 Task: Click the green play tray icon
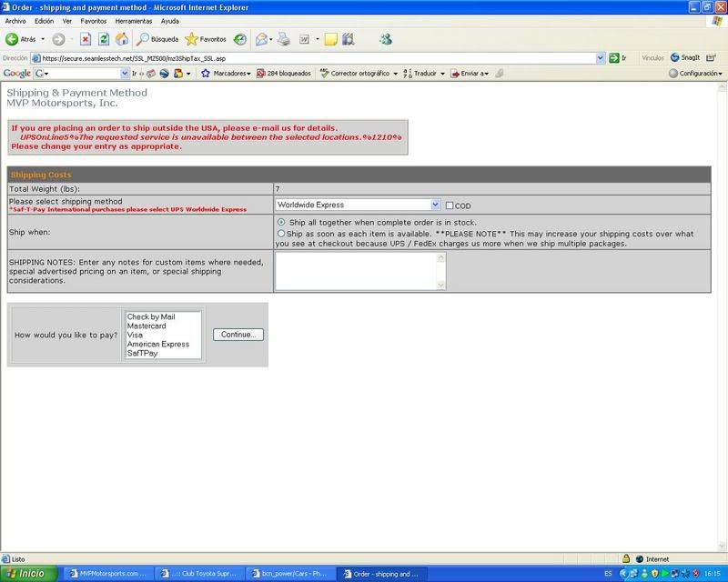[x=665, y=574]
